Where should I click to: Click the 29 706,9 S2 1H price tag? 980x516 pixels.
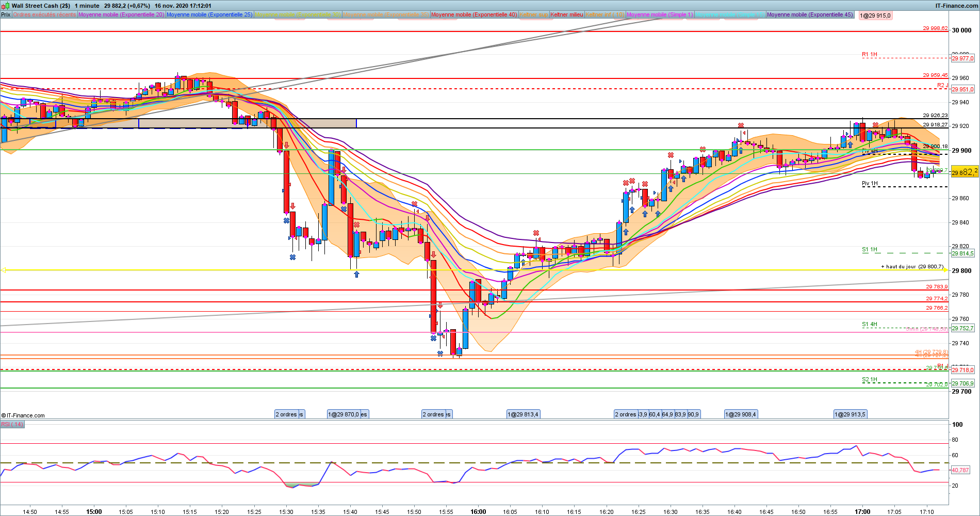pos(963,383)
